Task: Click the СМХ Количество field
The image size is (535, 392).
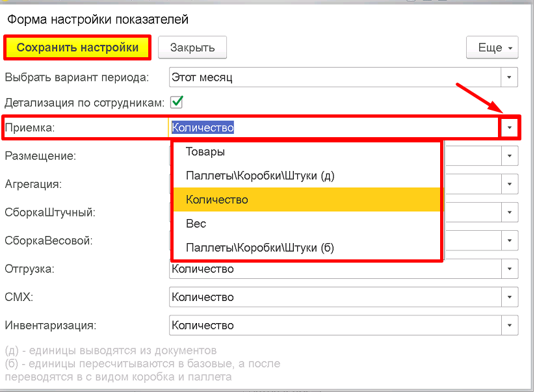Action: coord(335,297)
